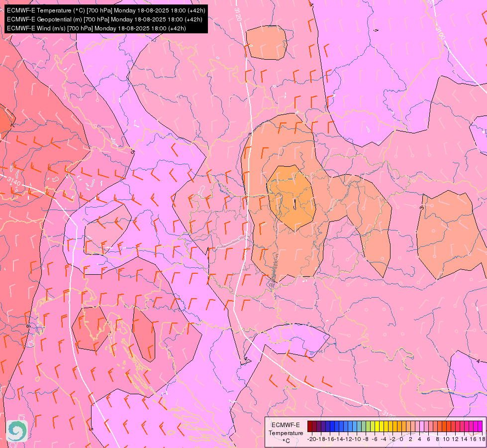Pick the pure orange swatch above the 0 tick
Screen dimensions: 487x448
point(399,426)
